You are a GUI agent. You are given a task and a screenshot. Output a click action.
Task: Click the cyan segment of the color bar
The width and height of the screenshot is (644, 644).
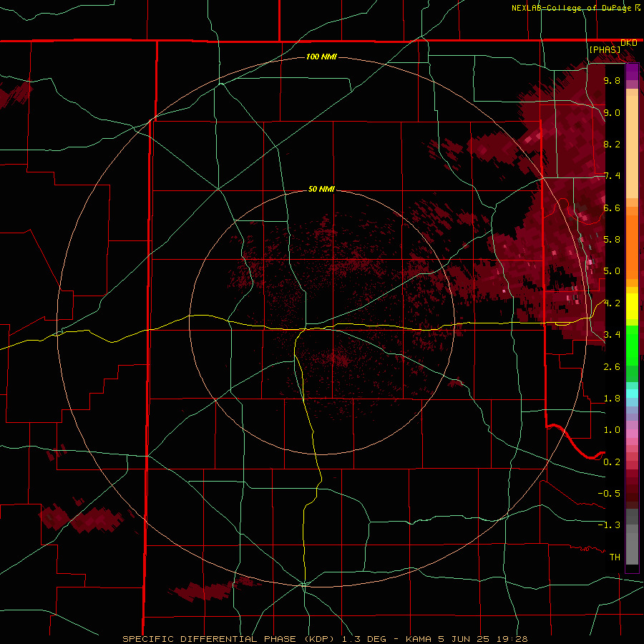pyautogui.click(x=632, y=393)
